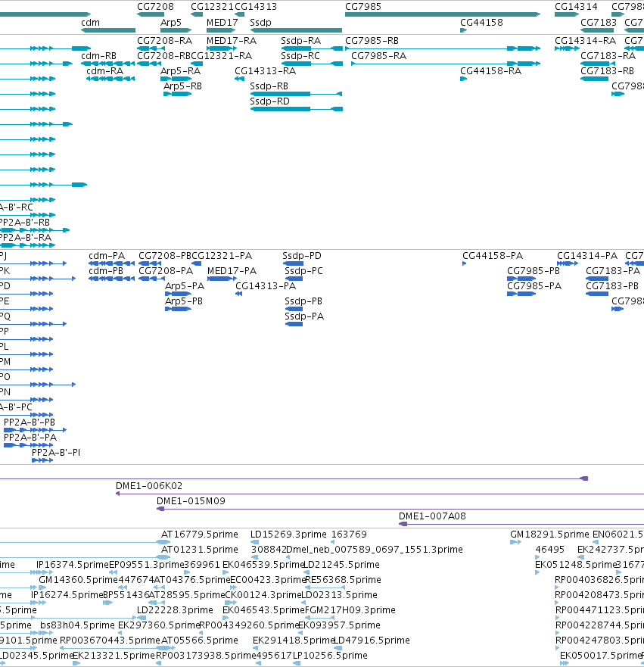The height and width of the screenshot is (667, 644).
Task: Click the cdm-RA transcript feature
Action: click(x=110, y=79)
